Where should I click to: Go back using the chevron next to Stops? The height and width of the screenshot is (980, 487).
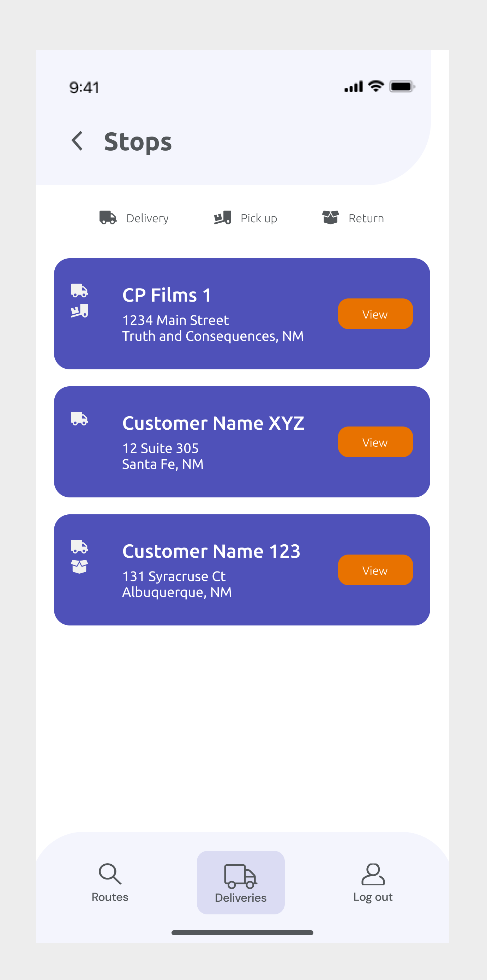click(77, 141)
